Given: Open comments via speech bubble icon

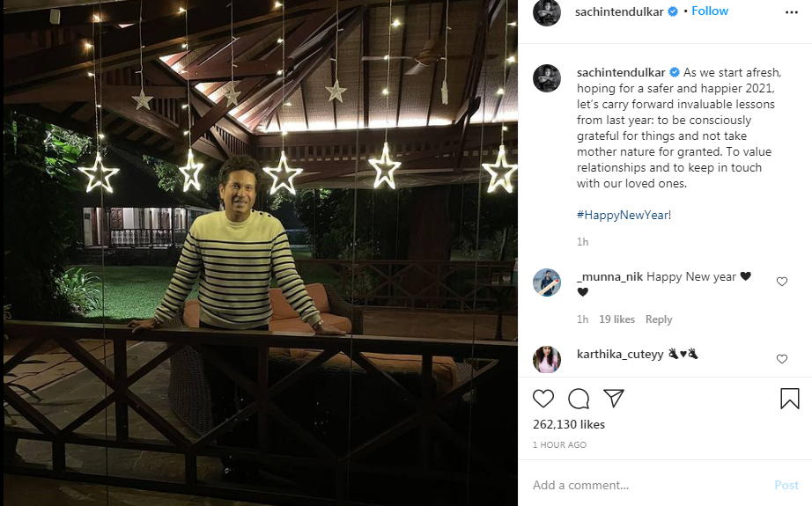Looking at the screenshot, I should point(579,399).
